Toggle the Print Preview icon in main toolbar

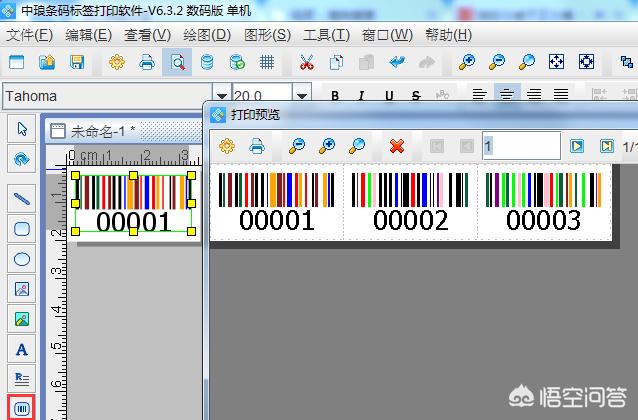tap(177, 62)
